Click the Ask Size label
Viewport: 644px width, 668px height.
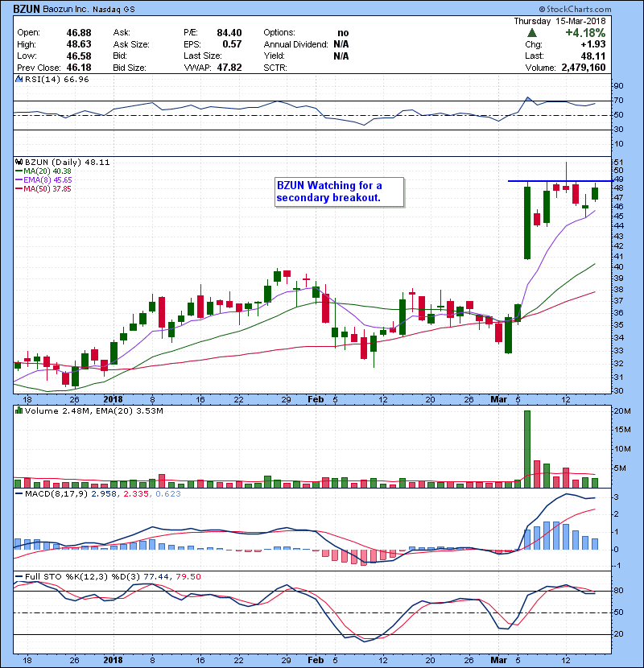click(x=131, y=44)
